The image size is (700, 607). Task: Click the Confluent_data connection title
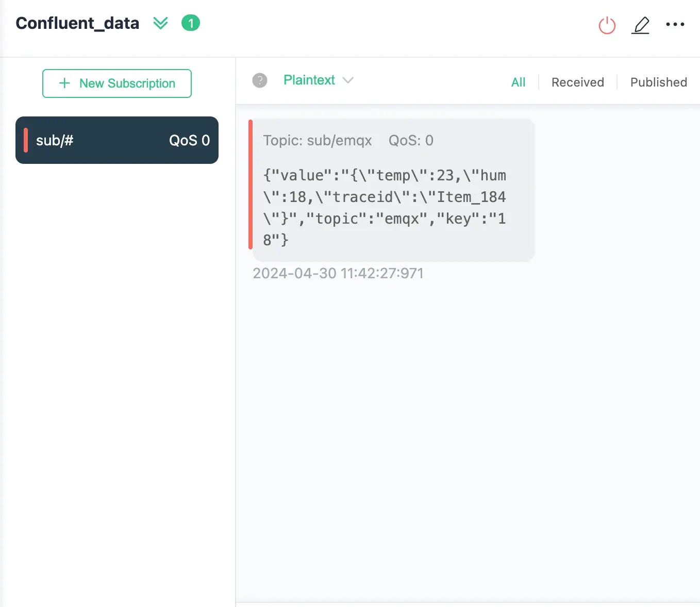(x=77, y=23)
